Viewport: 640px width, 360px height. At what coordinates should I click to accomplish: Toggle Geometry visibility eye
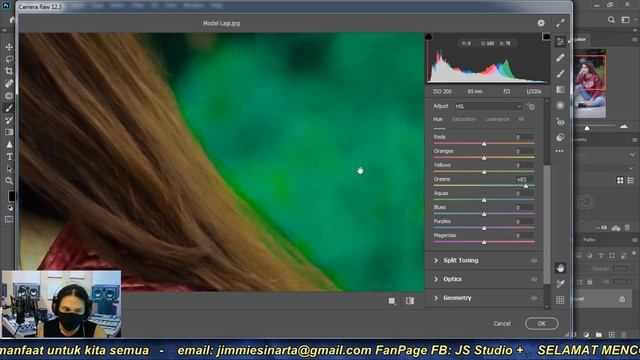(534, 298)
